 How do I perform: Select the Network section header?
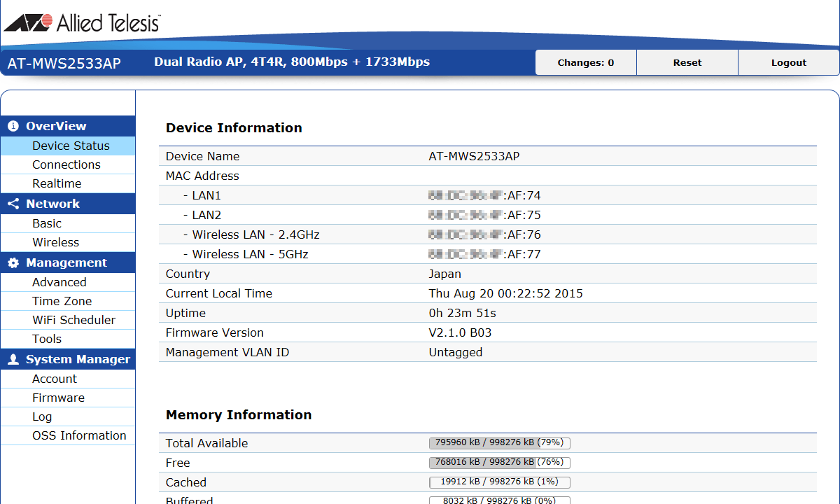[68, 204]
